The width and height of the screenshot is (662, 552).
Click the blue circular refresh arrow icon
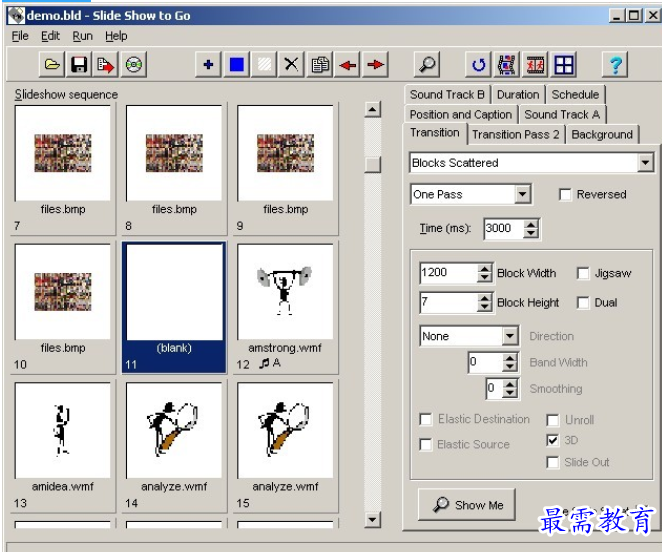pyautogui.click(x=478, y=65)
